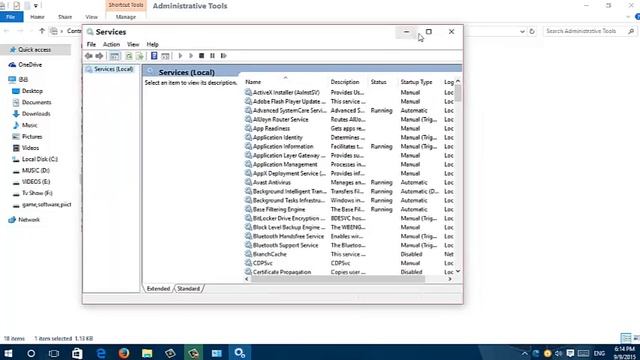Image resolution: width=640 pixels, height=360 pixels.
Task: Open the Help toolbar icon in Services
Action: (154, 56)
